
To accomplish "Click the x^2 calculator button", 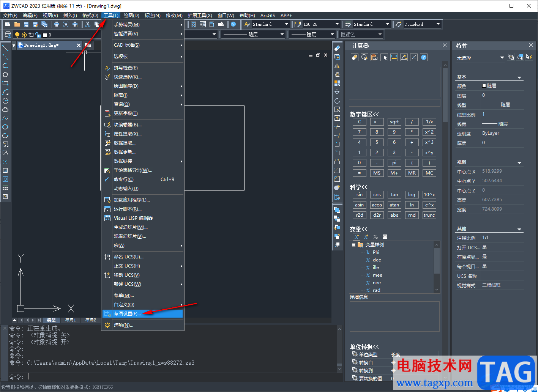I will [429, 132].
